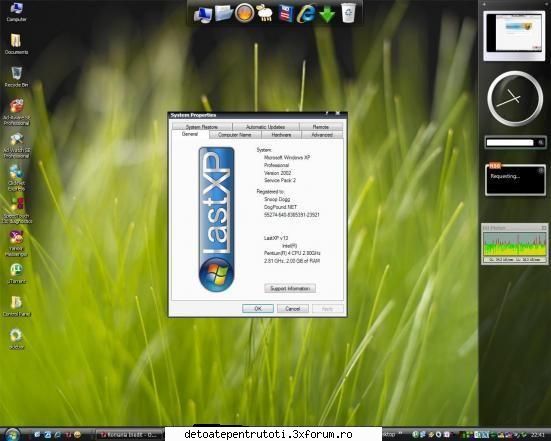Select the General tab
The width and height of the screenshot is (551, 441).
point(190,134)
